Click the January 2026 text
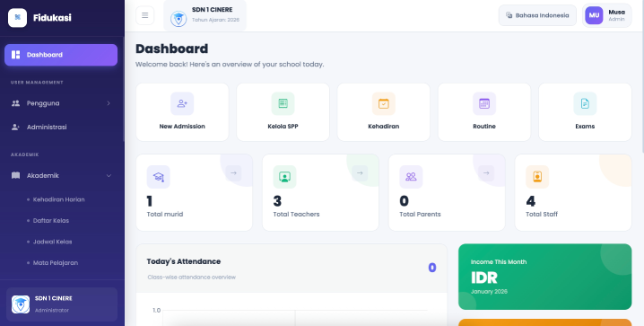 (489, 292)
